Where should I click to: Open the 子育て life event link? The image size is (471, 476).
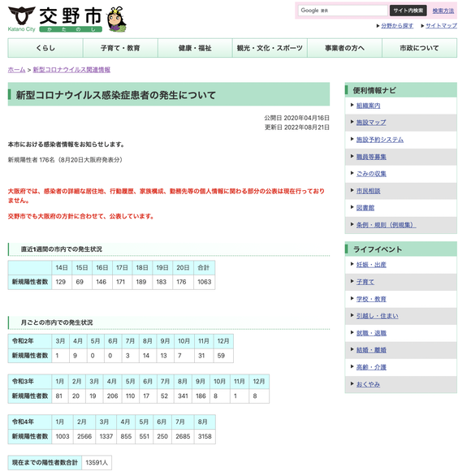point(365,282)
